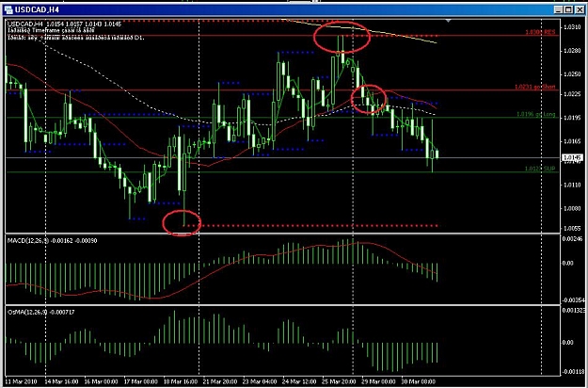Viewport: 588px width, 388px height.
Task: Click the USDCAD,H4 title bar text
Action: click(x=37, y=9)
